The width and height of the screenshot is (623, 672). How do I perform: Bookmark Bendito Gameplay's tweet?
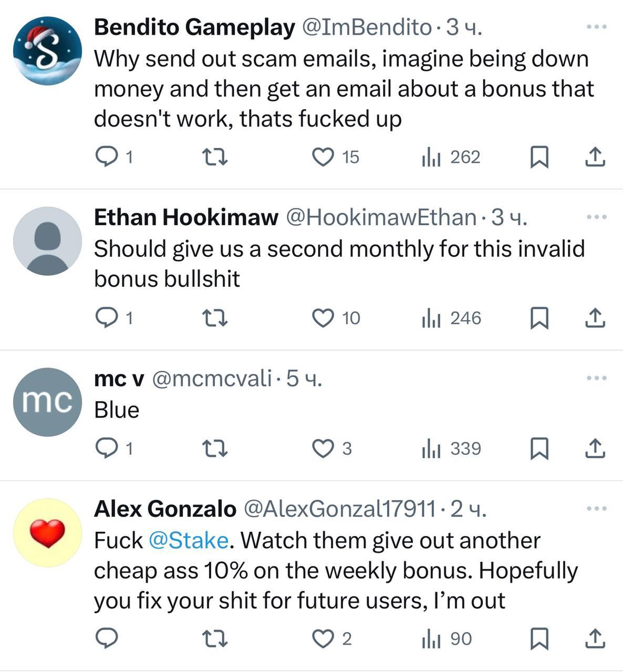539,156
